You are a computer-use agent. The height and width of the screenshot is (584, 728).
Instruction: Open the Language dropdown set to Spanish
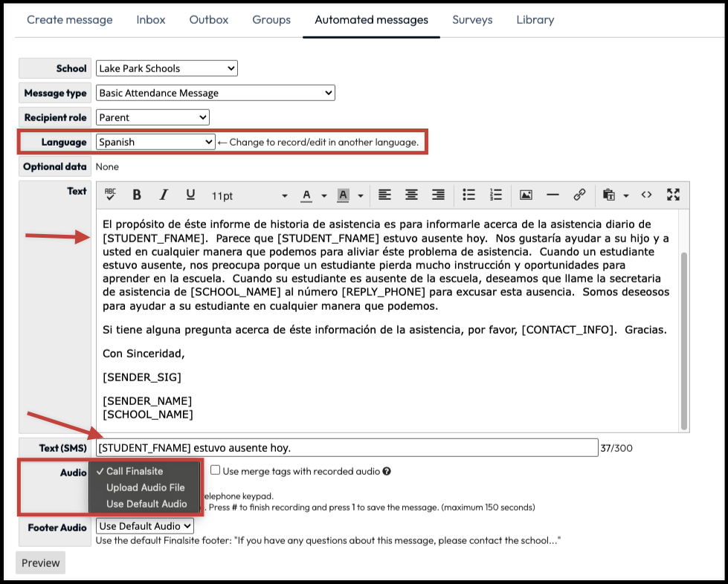click(x=154, y=140)
